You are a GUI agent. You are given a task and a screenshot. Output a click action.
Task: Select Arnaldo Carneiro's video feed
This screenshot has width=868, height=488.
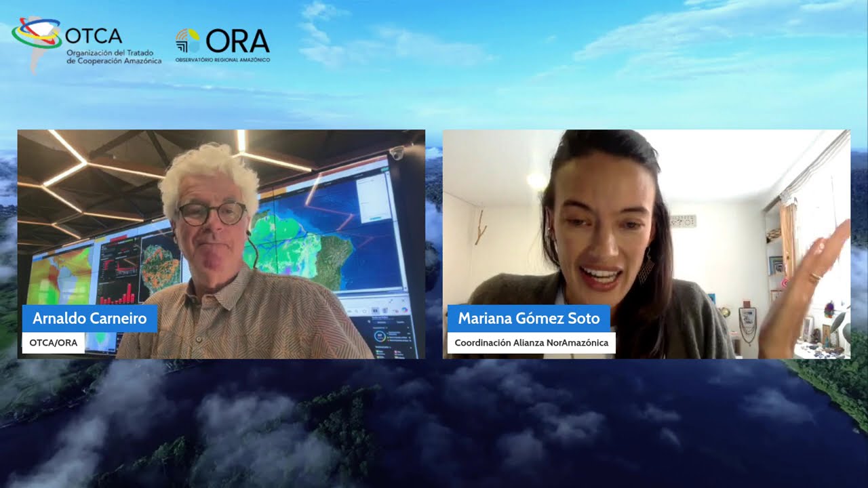pos(221,244)
